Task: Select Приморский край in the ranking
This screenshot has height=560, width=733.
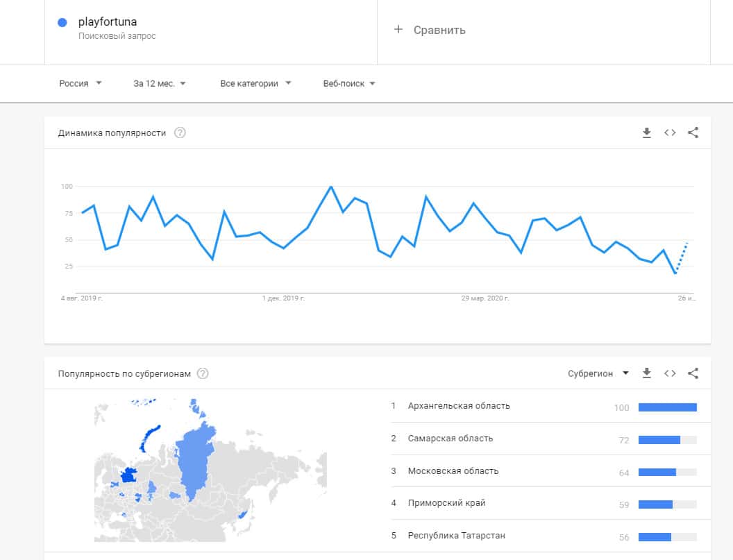Action: 446,503
